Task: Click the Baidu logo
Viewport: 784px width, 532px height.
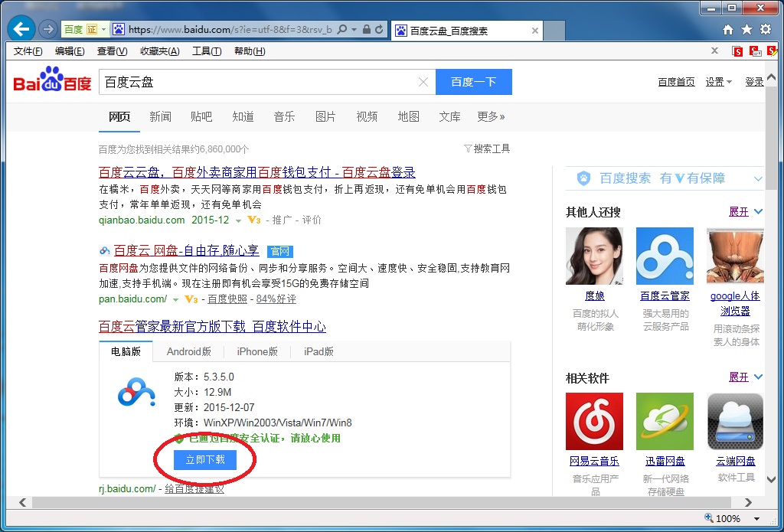Action: (53, 80)
